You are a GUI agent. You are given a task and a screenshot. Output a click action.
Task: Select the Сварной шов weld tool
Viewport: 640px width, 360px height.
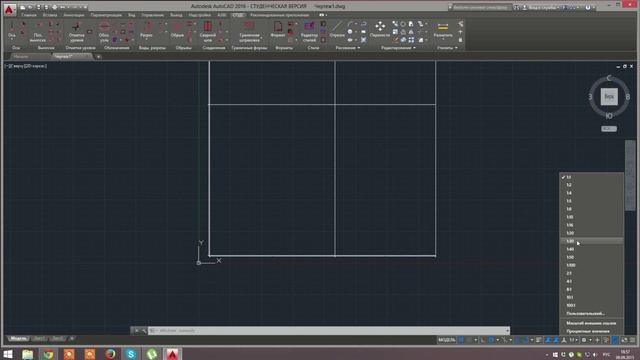pos(207,32)
